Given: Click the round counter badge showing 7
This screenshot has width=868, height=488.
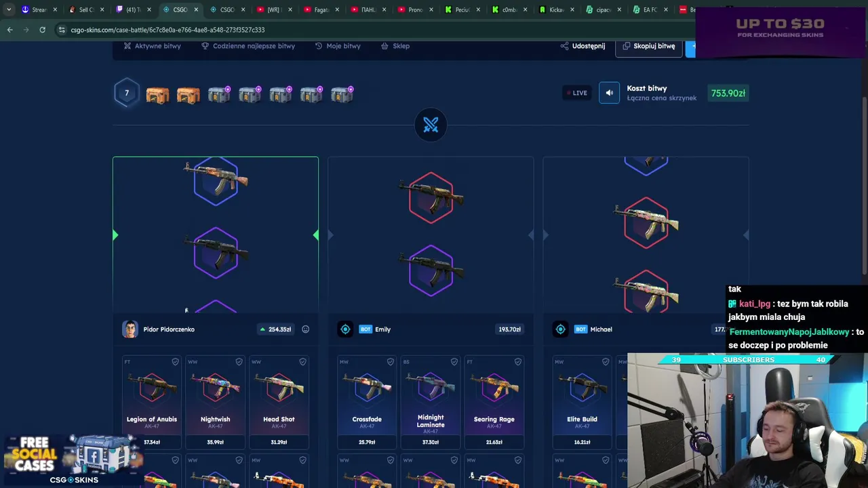Looking at the screenshot, I should 126,94.
